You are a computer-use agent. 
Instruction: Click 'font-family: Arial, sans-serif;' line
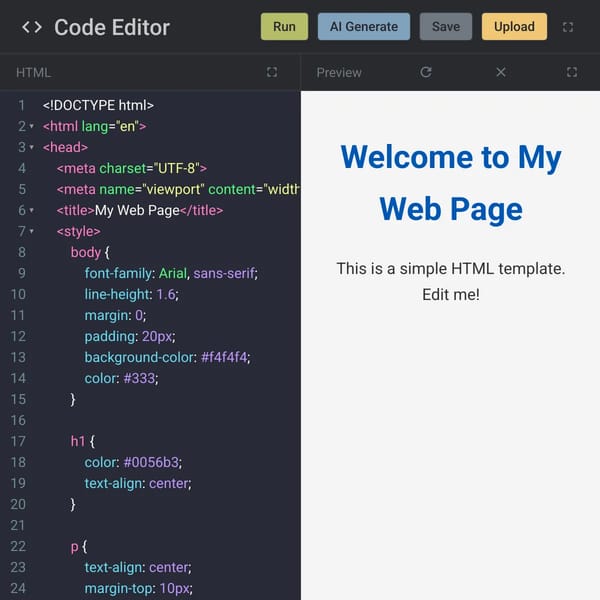pos(171,273)
